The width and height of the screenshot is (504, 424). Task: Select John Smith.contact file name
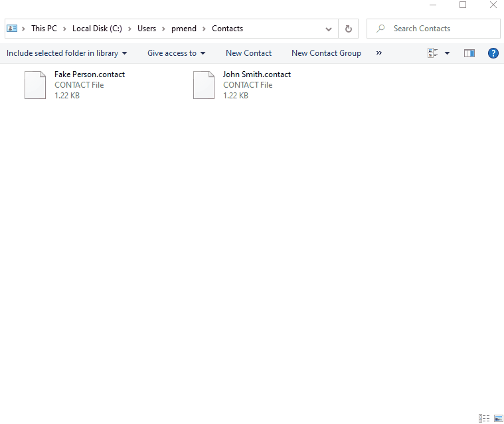[x=257, y=74]
